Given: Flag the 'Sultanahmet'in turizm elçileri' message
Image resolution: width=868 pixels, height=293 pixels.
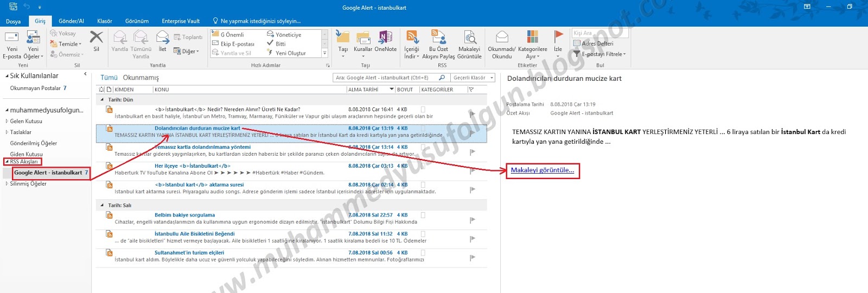Looking at the screenshot, I should click(473, 257).
